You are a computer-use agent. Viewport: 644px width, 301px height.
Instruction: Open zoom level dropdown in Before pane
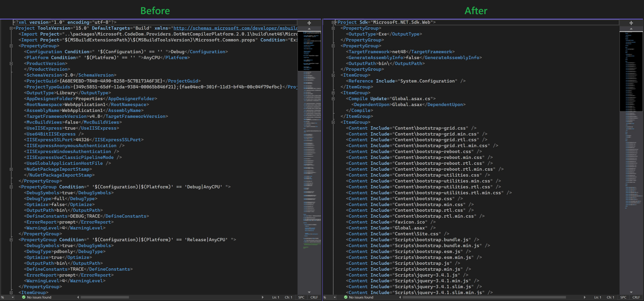13,297
